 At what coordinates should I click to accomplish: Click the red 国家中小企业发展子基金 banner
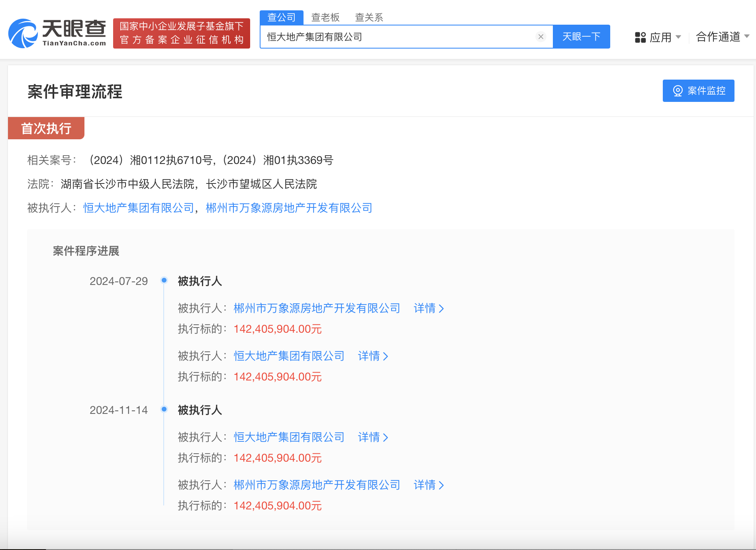coord(182,33)
